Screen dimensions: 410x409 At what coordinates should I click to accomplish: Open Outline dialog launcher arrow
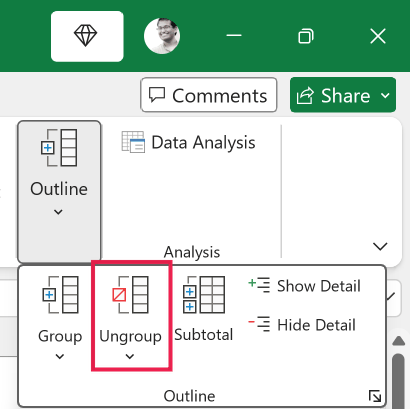click(375, 396)
